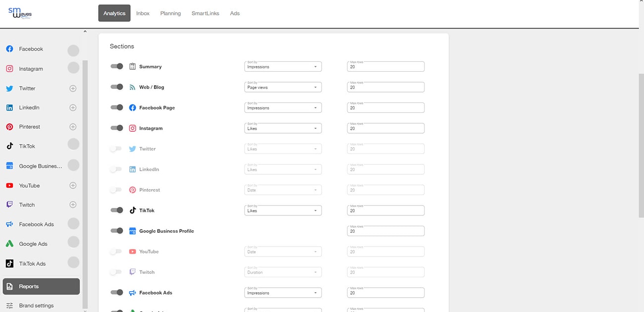Open the Instagram sidebar icon
The width and height of the screenshot is (644, 312).
click(x=9, y=69)
